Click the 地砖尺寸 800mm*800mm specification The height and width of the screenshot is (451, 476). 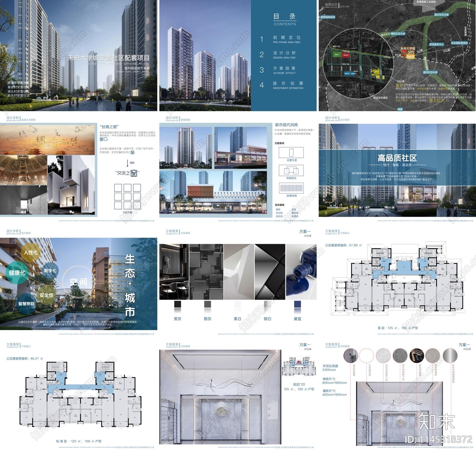(334, 381)
